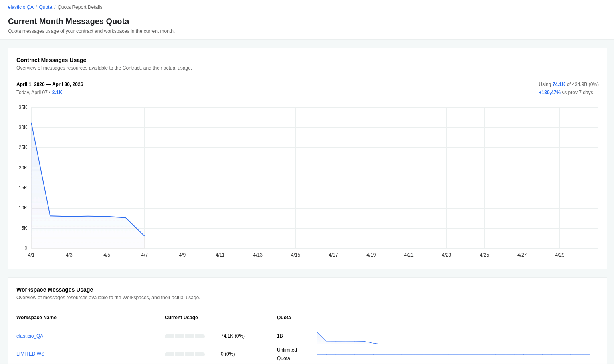Image resolution: width=614 pixels, height=364 pixels.
Task: Click the Contract Messages Usage heading
Action: click(51, 60)
